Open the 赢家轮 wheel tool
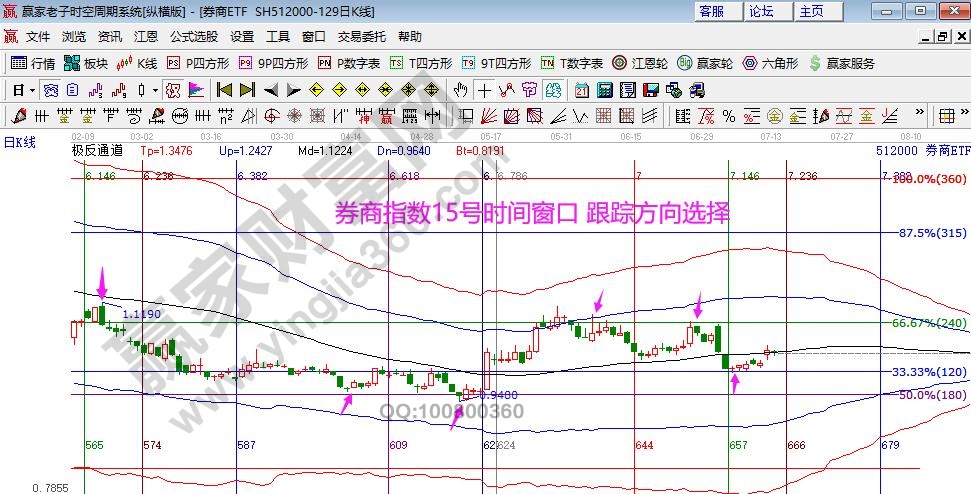Screen dimensions: 971x494 coord(705,63)
